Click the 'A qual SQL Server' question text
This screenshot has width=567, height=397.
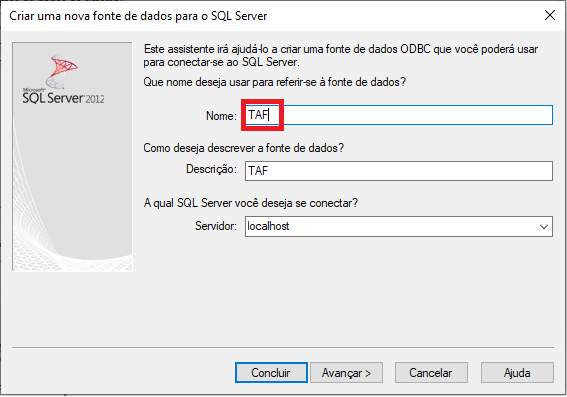click(251, 203)
